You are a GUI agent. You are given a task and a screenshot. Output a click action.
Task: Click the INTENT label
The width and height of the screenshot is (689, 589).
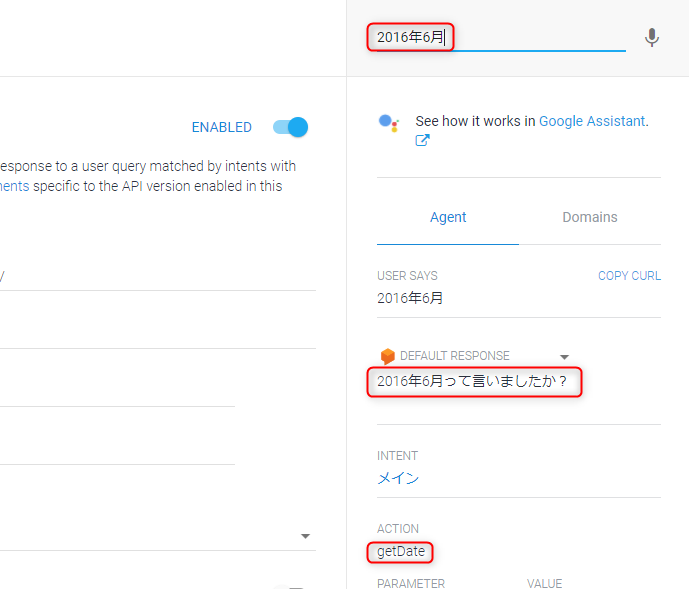point(397,456)
